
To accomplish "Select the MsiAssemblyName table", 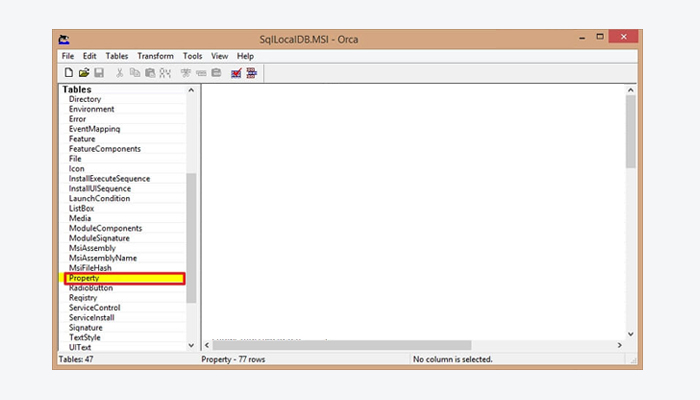I will (x=103, y=258).
